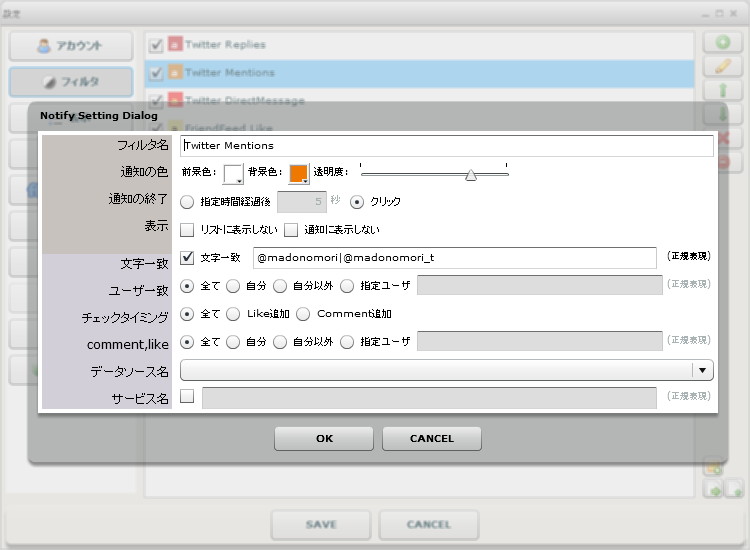Toggle the 文字一致 checkbox

click(187, 258)
